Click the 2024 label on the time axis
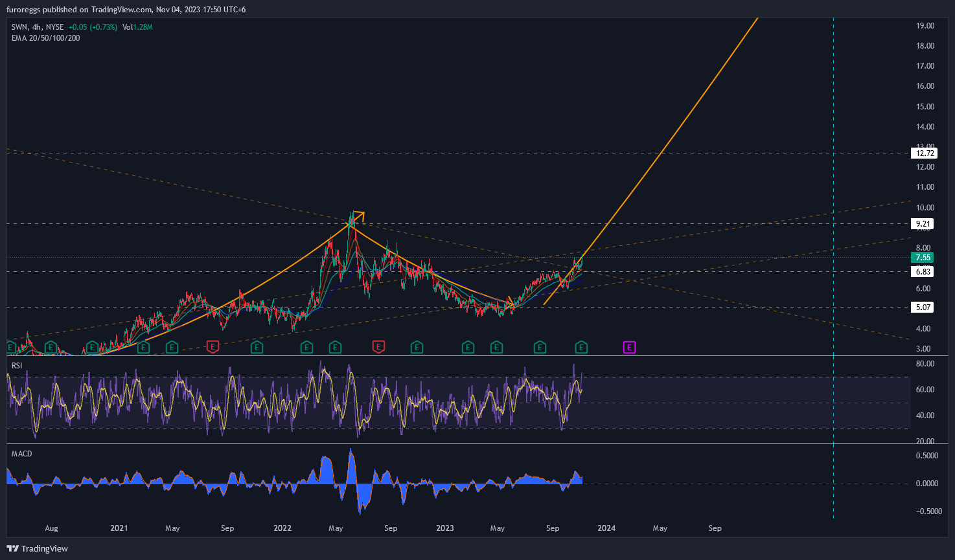This screenshot has height=560, width=955. point(606,528)
